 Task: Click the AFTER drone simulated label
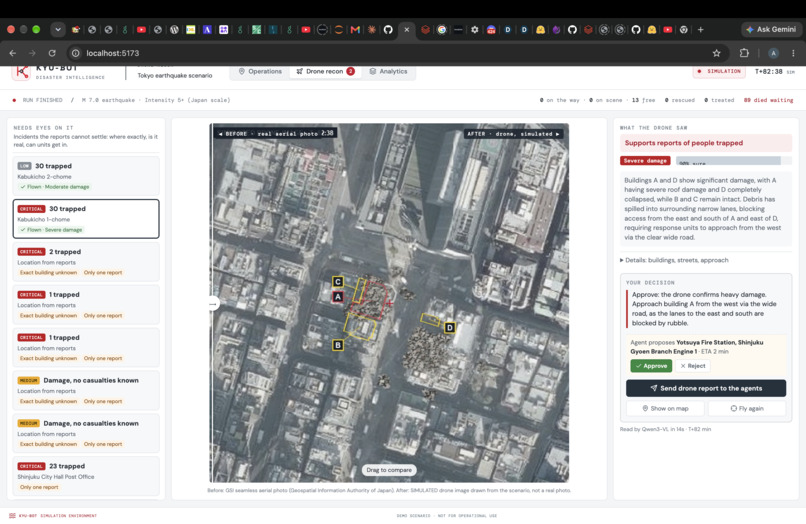(x=513, y=134)
